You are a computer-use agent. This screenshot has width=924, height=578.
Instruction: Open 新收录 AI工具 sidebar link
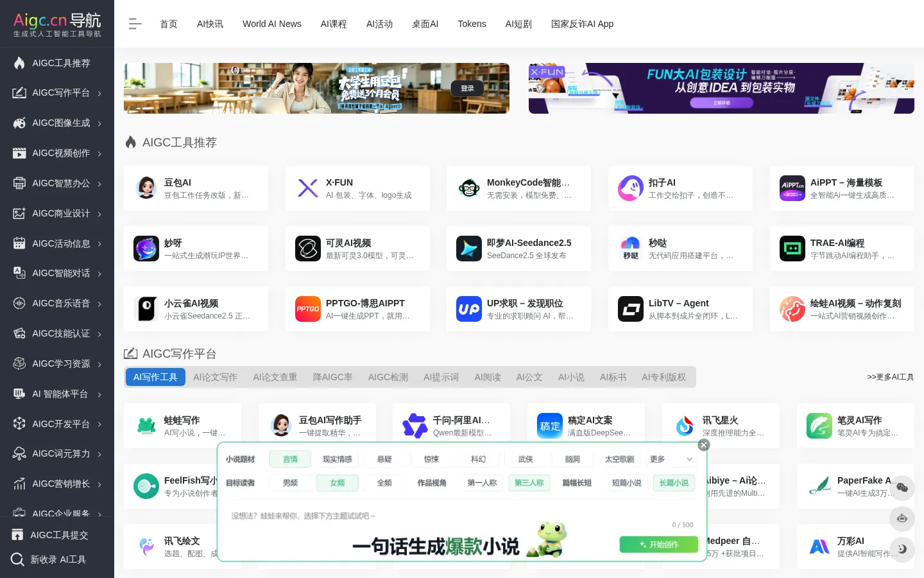[x=57, y=559]
